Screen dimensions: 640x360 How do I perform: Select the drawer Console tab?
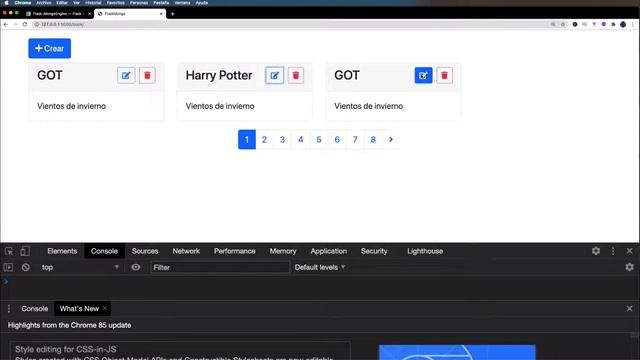[x=35, y=309]
